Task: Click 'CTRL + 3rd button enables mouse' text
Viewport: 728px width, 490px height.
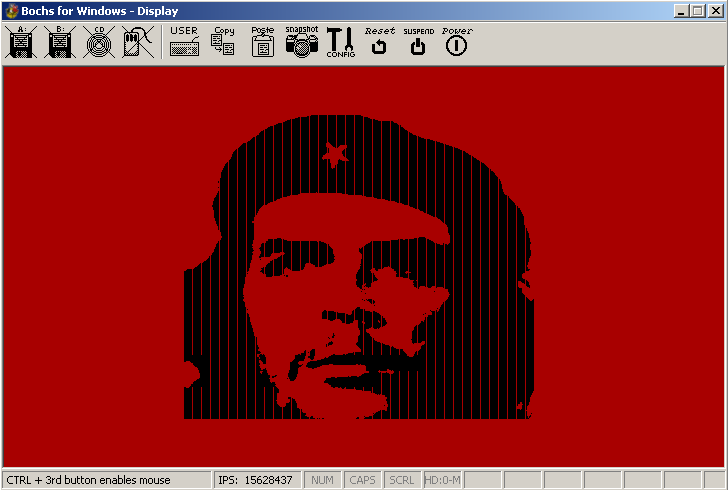Action: [88, 480]
